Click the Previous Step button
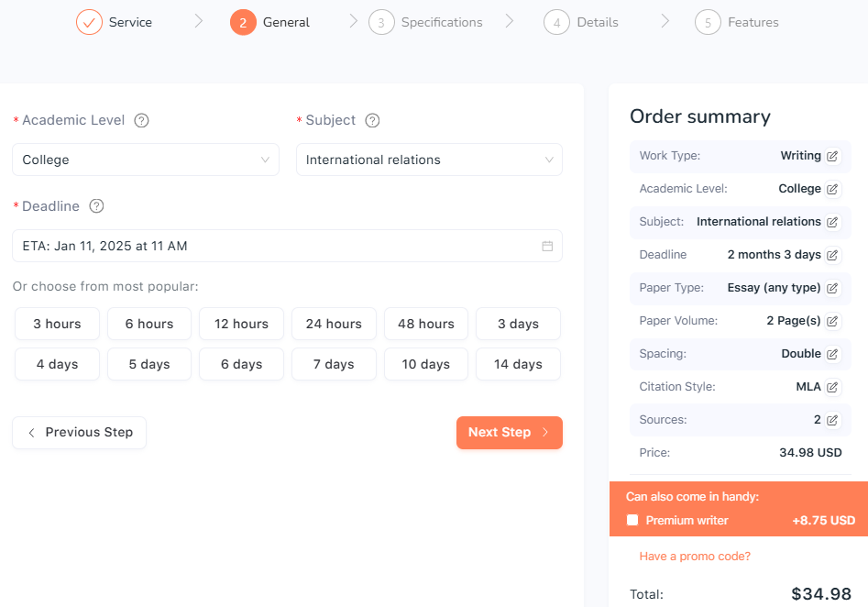Screen dimensions: 868x607 click(79, 433)
